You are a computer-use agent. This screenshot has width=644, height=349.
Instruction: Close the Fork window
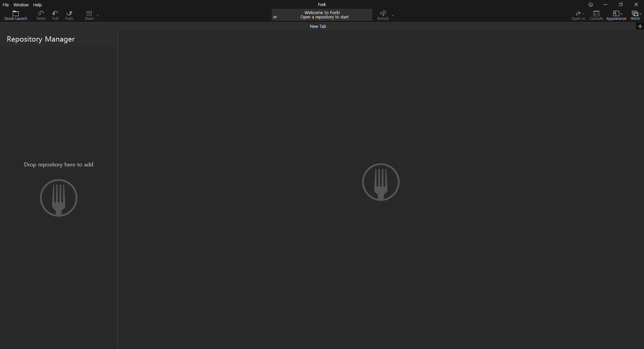636,5
